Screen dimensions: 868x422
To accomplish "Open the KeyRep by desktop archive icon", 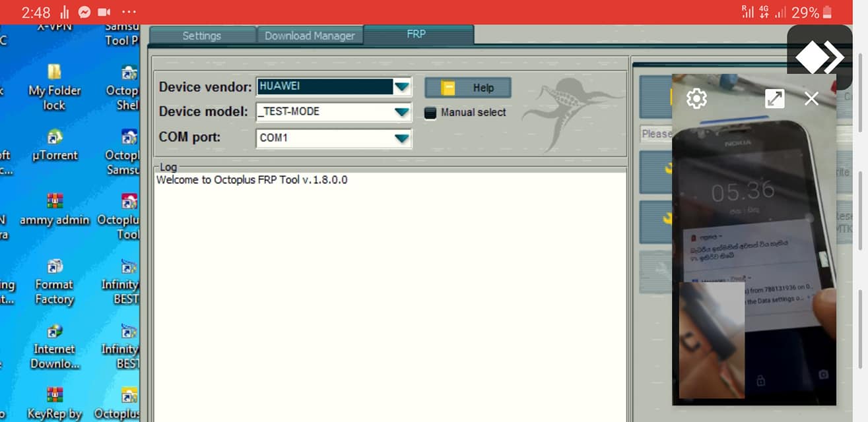I will tap(55, 404).
